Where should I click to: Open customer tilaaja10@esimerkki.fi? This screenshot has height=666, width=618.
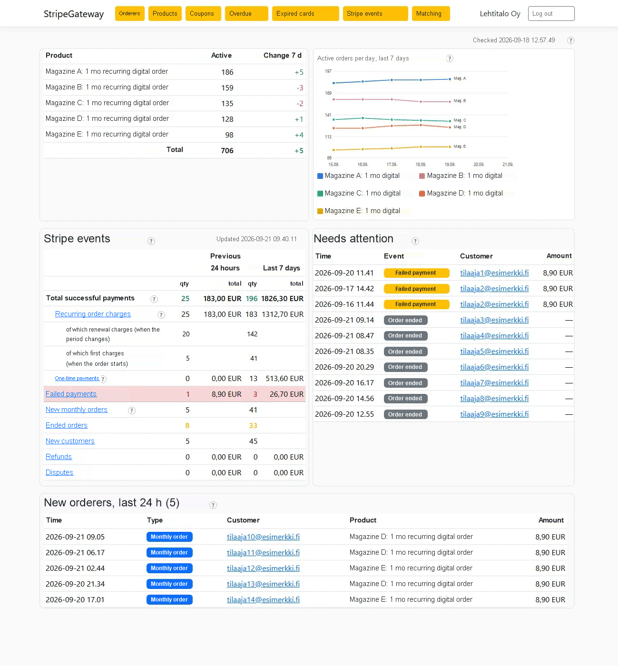coord(263,537)
